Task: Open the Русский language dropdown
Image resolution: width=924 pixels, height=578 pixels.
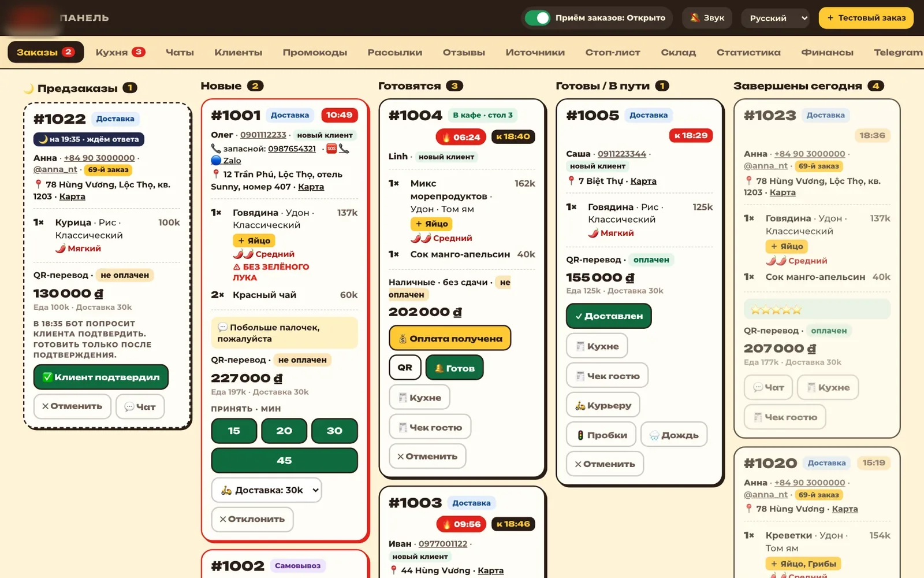Action: [775, 18]
